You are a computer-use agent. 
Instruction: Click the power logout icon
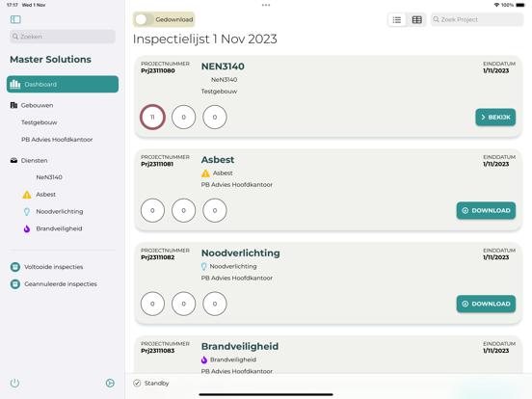14,384
